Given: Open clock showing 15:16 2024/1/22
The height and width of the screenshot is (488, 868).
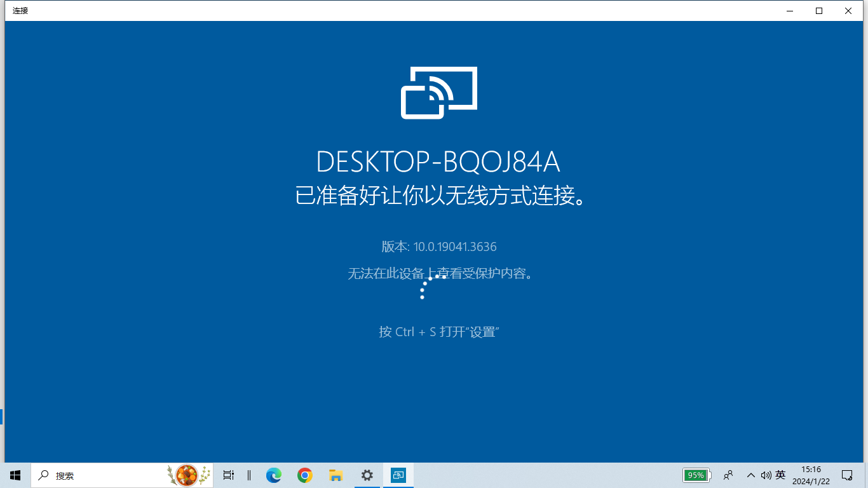Looking at the screenshot, I should 811,475.
